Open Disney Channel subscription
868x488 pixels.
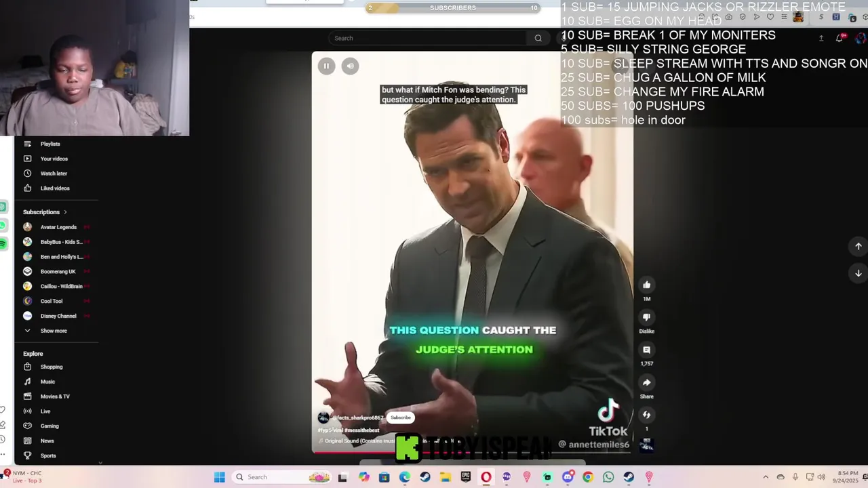57,316
